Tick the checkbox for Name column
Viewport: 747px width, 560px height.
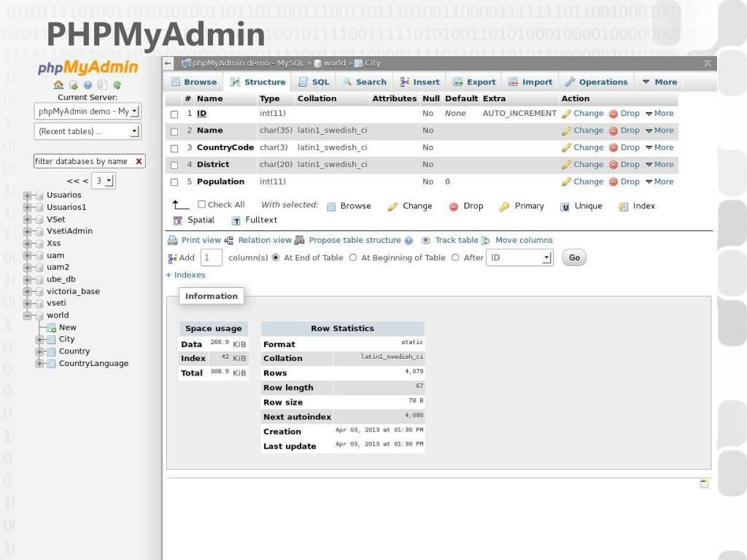tap(174, 131)
